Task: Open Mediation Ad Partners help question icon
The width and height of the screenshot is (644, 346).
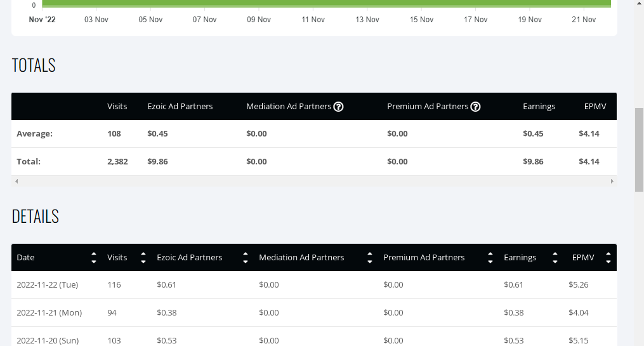Action: [338, 107]
